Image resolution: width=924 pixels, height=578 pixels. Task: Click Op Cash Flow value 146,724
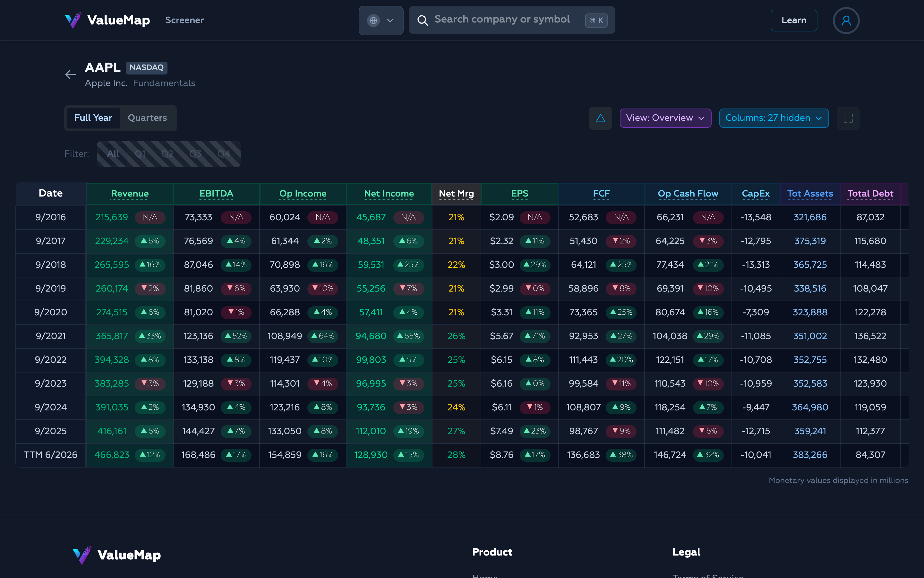pyautogui.click(x=670, y=455)
